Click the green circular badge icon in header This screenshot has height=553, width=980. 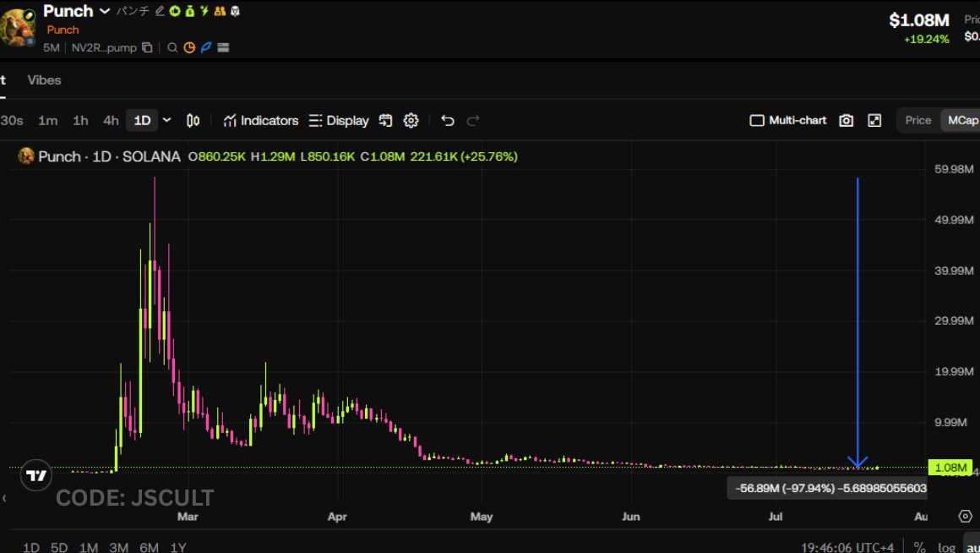point(174,11)
